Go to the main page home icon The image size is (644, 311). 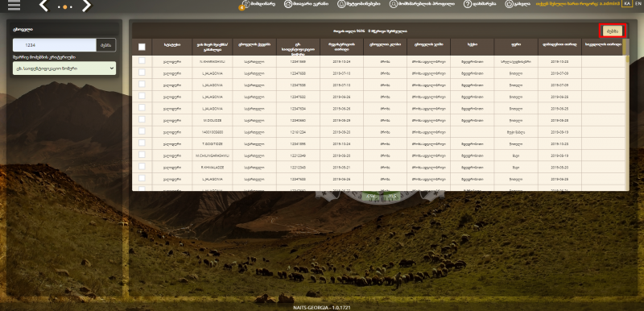click(x=288, y=4)
